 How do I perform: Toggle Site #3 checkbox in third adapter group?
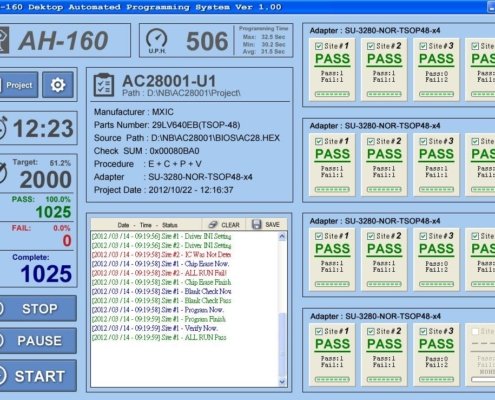tap(423, 236)
